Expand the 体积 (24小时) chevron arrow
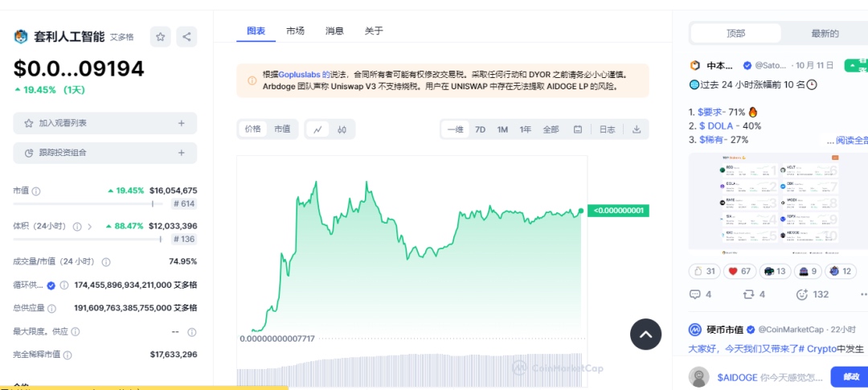The width and height of the screenshot is (868, 390). pos(89,227)
